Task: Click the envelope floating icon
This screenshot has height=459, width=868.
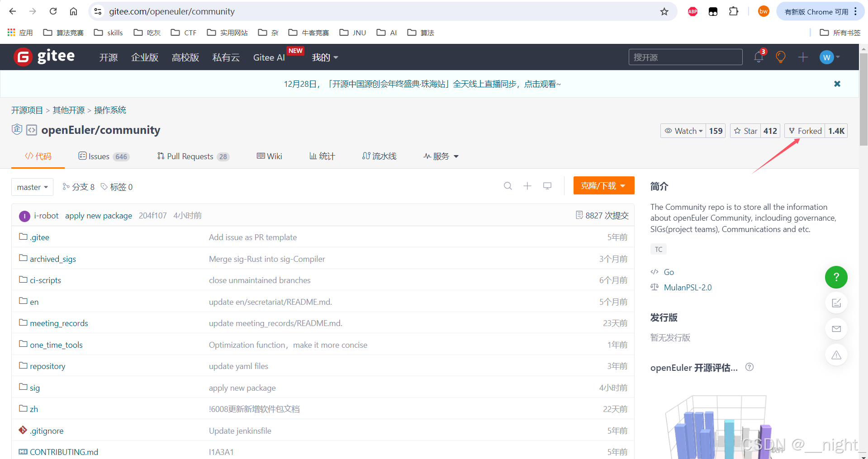Action: coord(836,329)
